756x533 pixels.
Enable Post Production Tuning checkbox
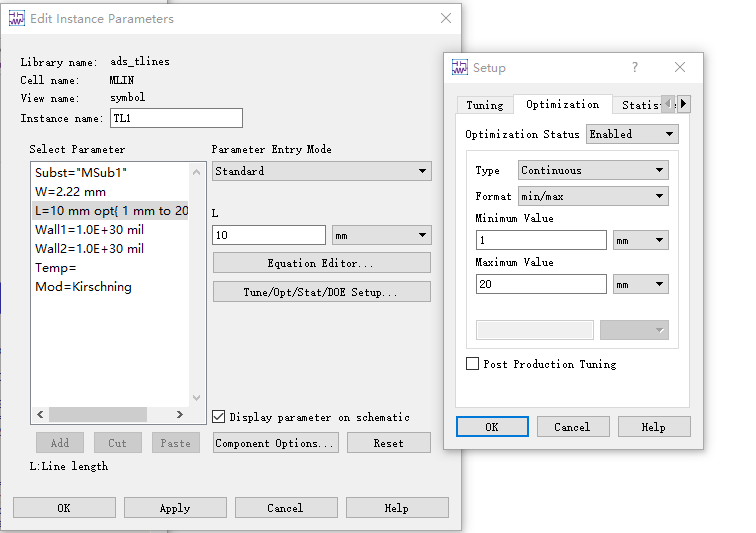click(x=473, y=364)
